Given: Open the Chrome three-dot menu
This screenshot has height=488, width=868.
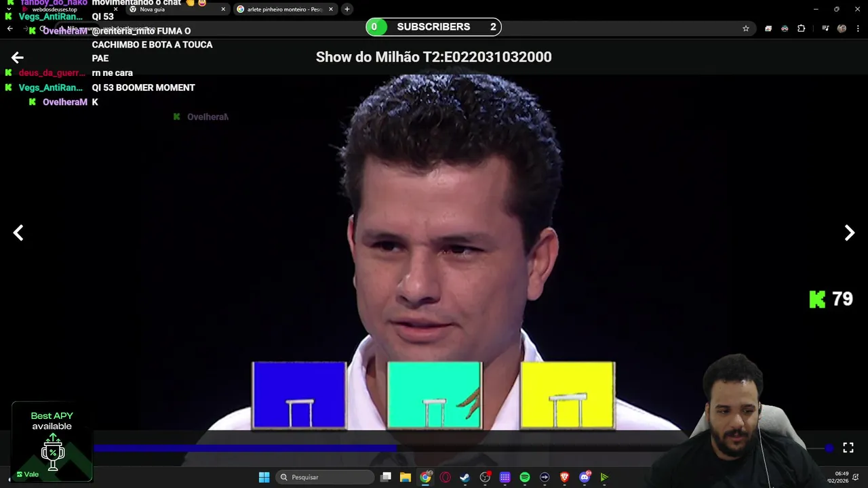Looking at the screenshot, I should (858, 28).
